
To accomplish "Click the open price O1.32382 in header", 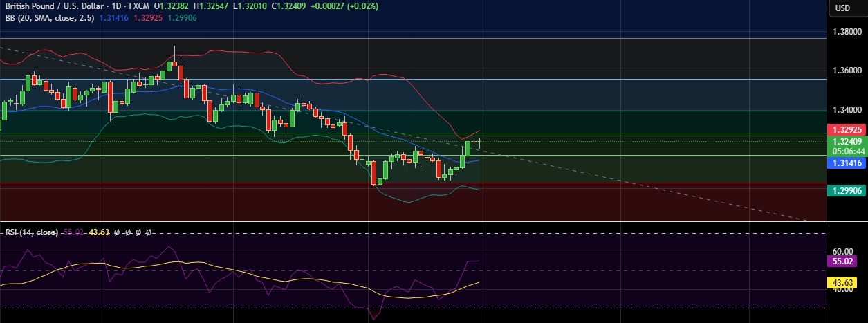I will click(x=172, y=6).
